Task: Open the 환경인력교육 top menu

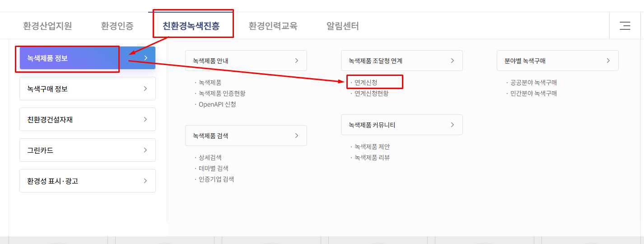Action: 273,26
